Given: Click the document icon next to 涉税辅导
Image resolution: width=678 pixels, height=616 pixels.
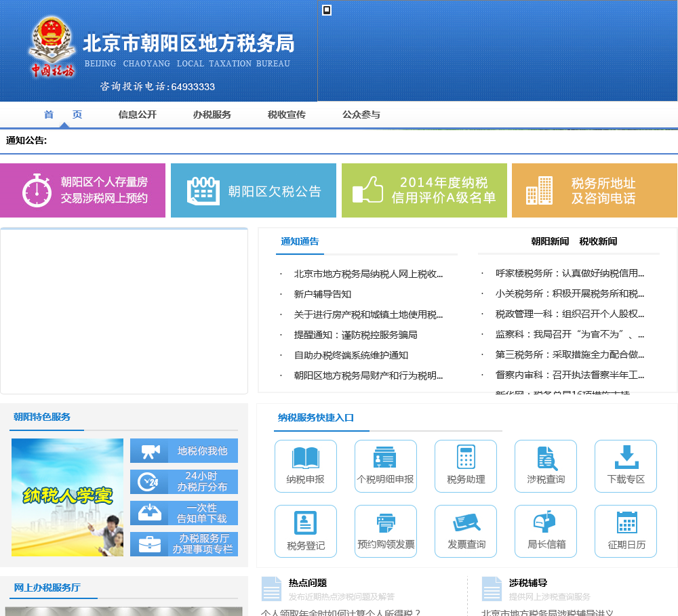Looking at the screenshot, I should click(492, 589).
